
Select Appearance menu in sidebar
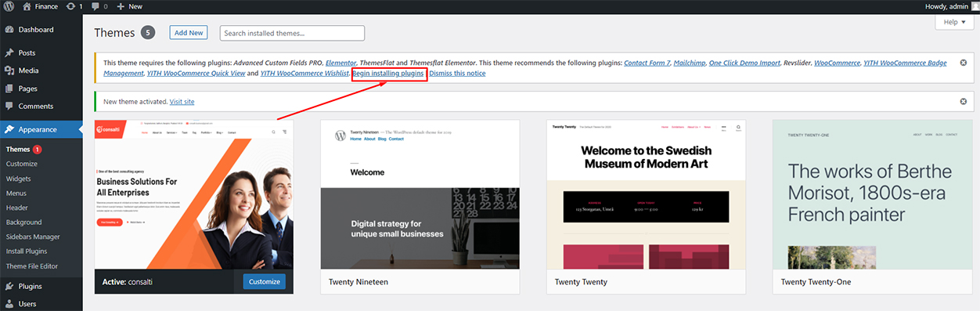tap(41, 130)
